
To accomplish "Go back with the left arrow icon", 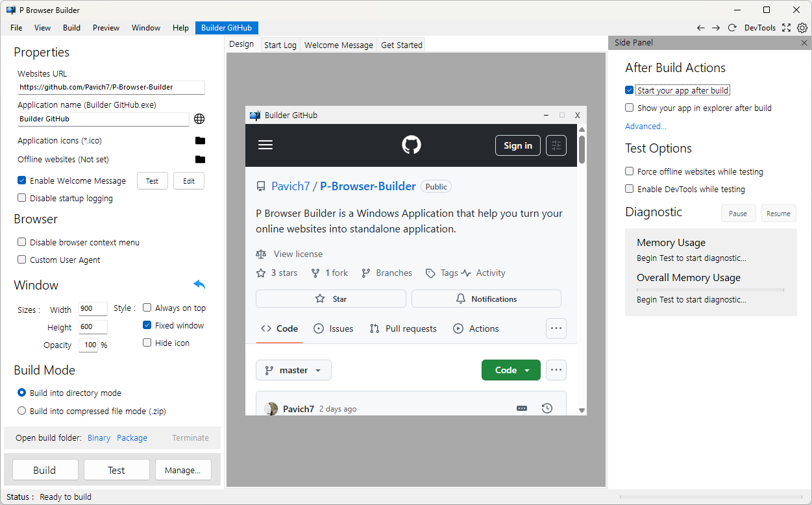I will coord(700,28).
